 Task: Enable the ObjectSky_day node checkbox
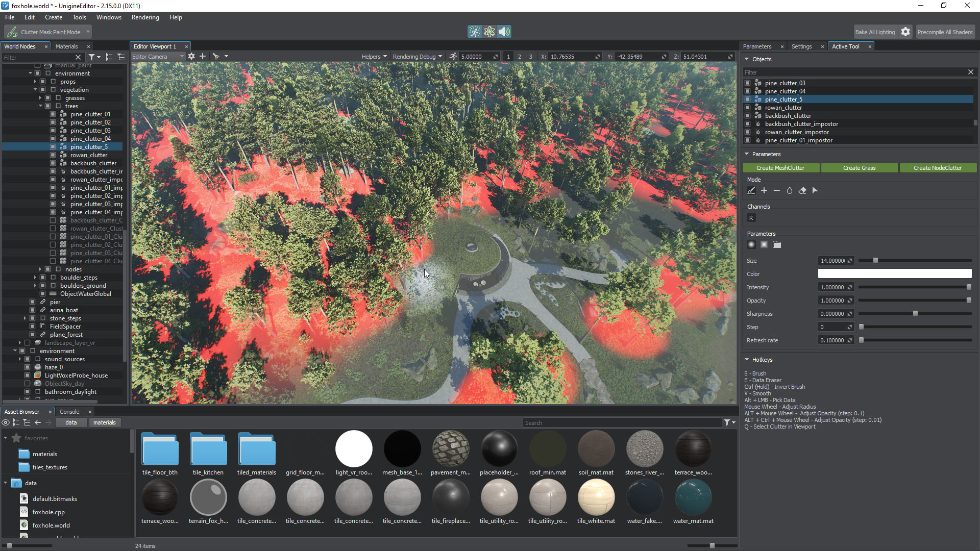(x=28, y=384)
